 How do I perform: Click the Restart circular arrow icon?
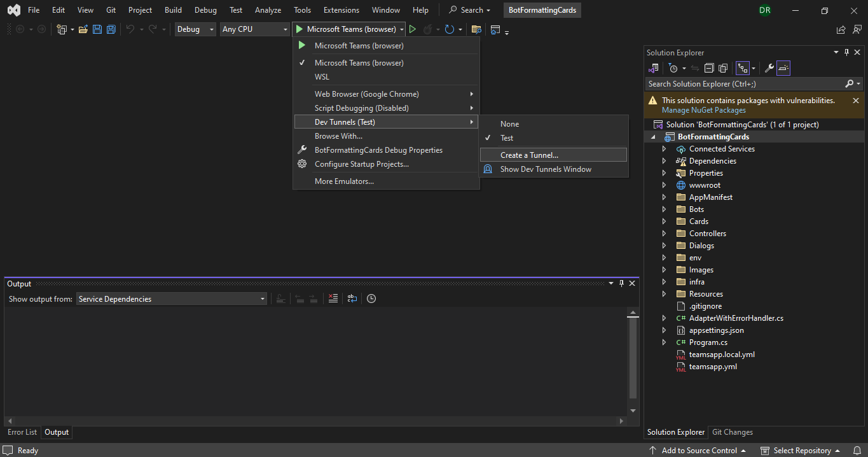(x=450, y=29)
